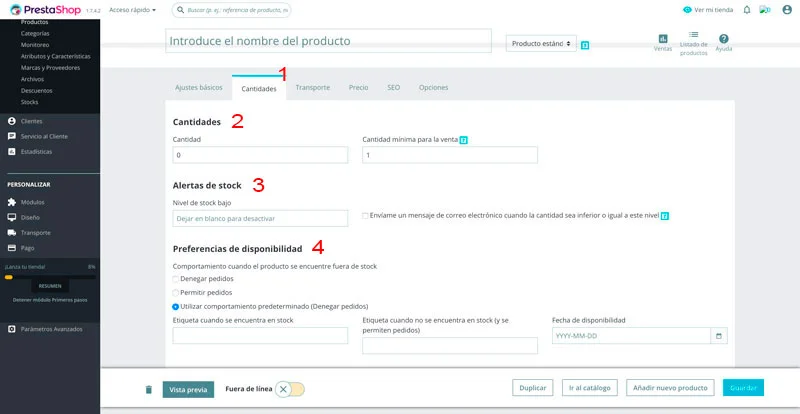Click the search magnifier icon

[x=180, y=10]
